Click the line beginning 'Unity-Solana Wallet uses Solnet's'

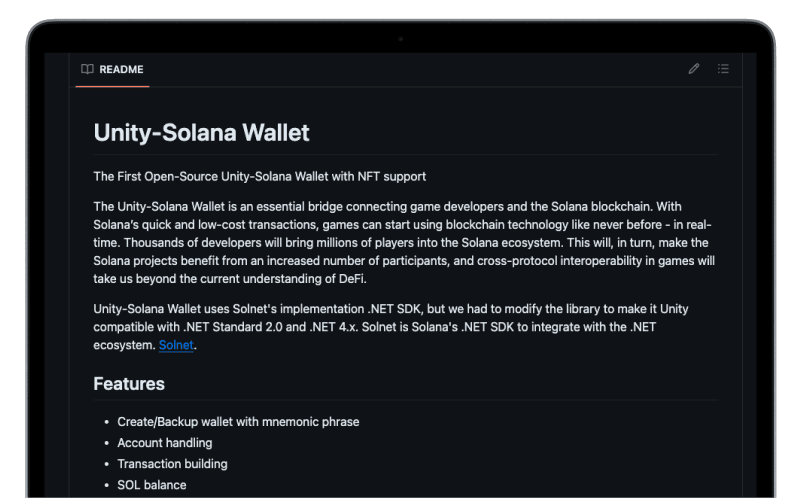(x=390, y=309)
